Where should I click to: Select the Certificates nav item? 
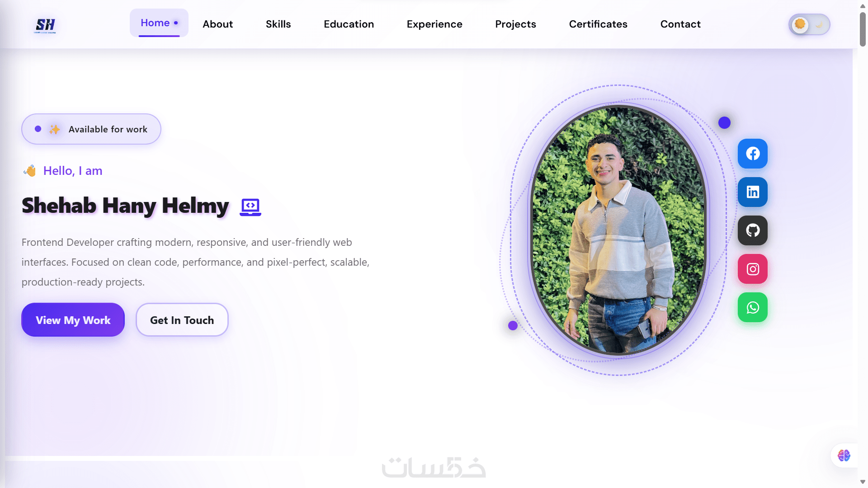[x=598, y=24]
